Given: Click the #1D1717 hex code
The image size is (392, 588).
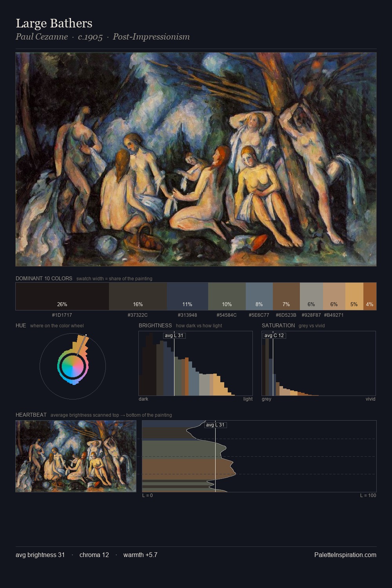Looking at the screenshot, I should (x=62, y=315).
